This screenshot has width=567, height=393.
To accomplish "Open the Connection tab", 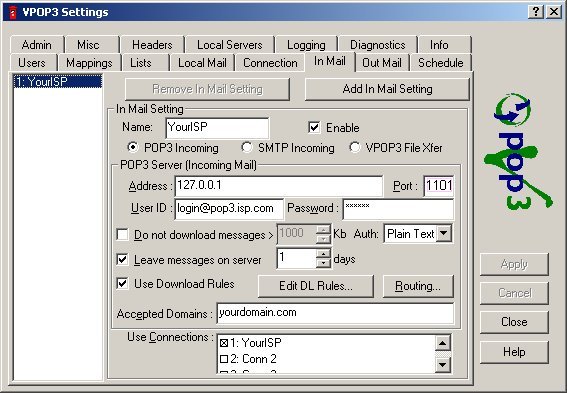I will pyautogui.click(x=270, y=63).
